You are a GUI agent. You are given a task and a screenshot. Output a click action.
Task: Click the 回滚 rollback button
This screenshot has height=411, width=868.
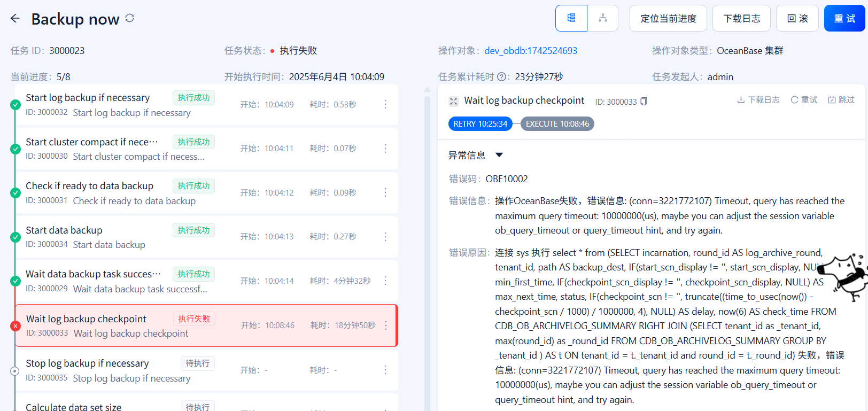pyautogui.click(x=797, y=18)
